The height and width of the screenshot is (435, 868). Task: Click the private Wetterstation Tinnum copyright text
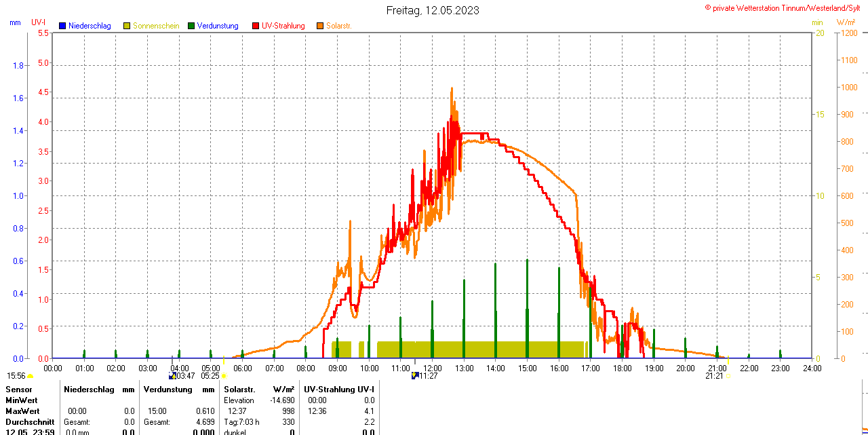(x=785, y=8)
